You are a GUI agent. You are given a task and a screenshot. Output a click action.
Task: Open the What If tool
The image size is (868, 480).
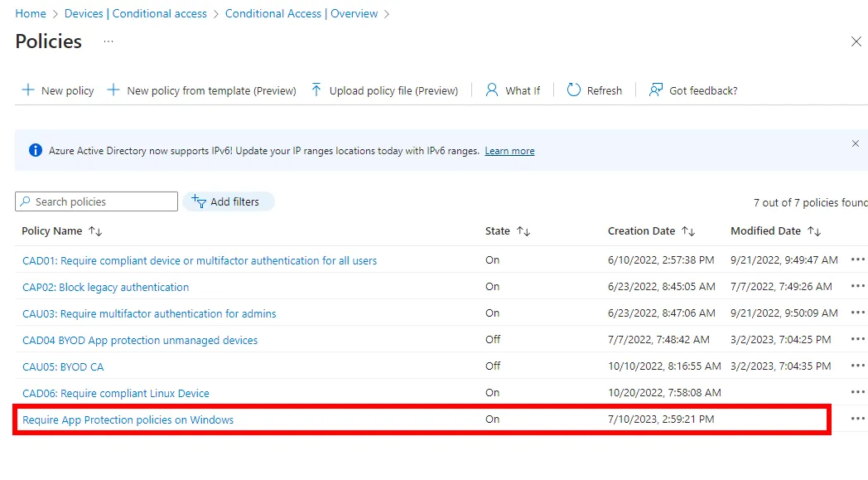(x=513, y=90)
